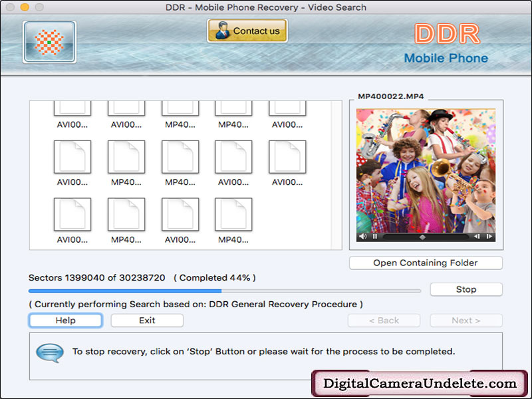Image resolution: width=532 pixels, height=399 pixels.
Task: Select the first AVI00... file in the bottom row
Action: pos(72,221)
